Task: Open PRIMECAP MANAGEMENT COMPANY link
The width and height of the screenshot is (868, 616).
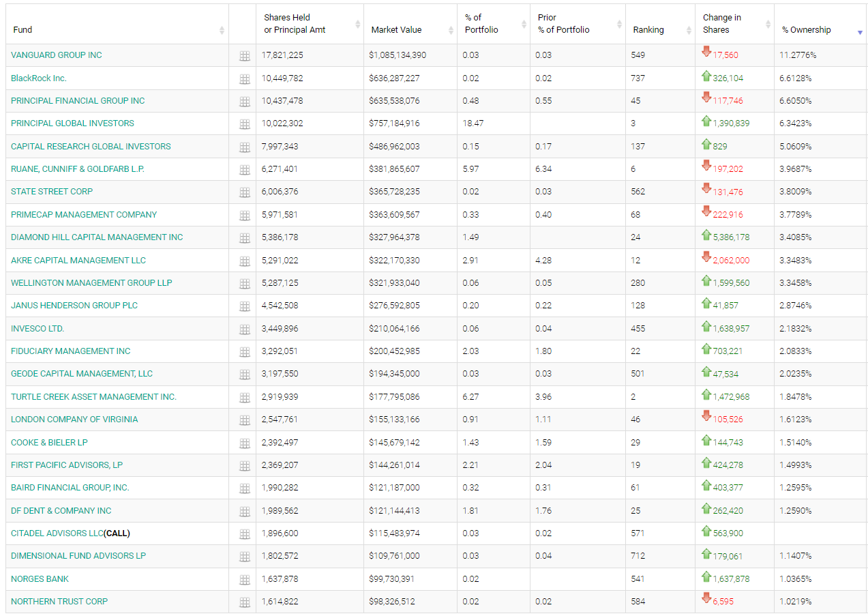Action: pyautogui.click(x=84, y=215)
